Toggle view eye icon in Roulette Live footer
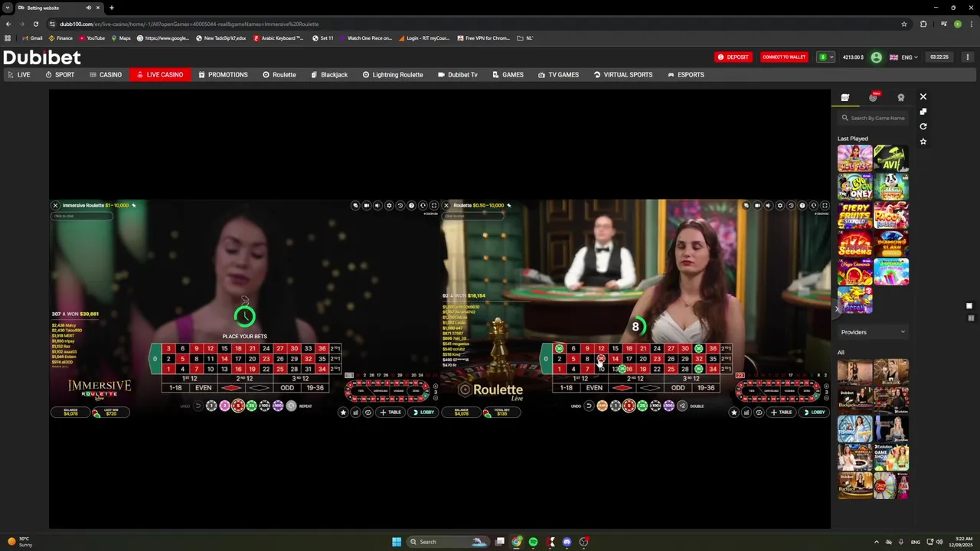980x551 pixels. coord(759,412)
